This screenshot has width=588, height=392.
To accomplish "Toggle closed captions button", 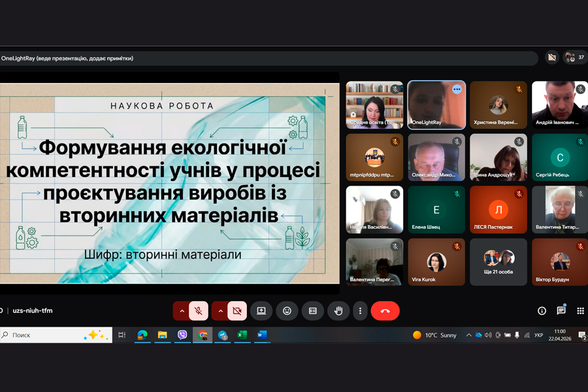I will (313, 311).
